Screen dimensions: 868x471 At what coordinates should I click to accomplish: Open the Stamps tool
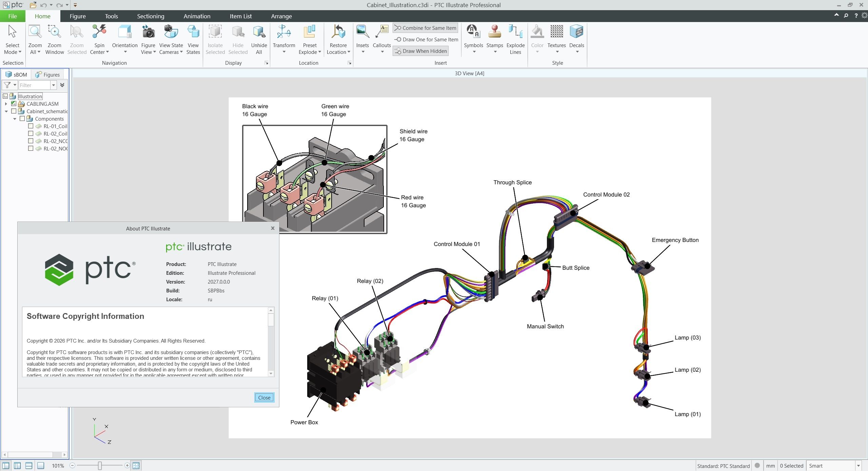click(495, 40)
